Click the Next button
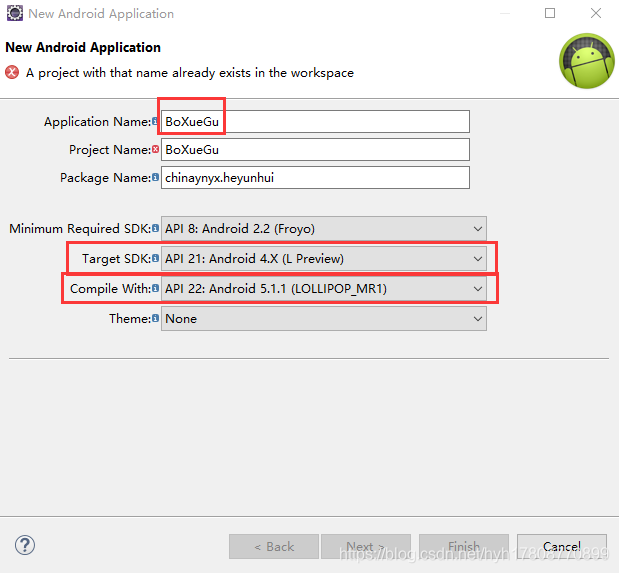 (x=366, y=547)
